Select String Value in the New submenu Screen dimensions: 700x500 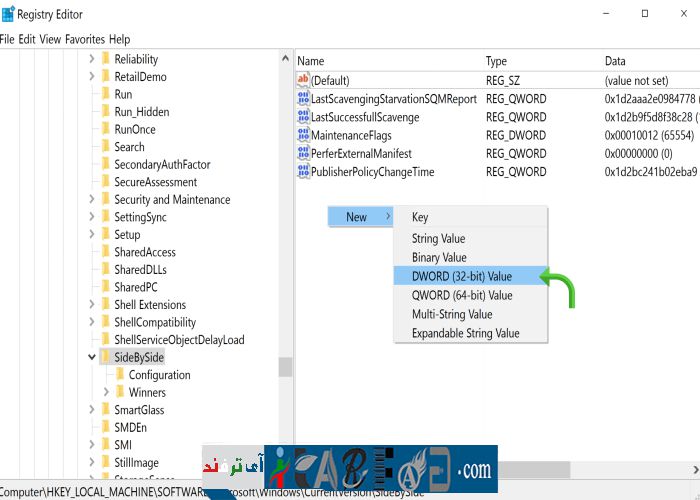[x=438, y=239]
